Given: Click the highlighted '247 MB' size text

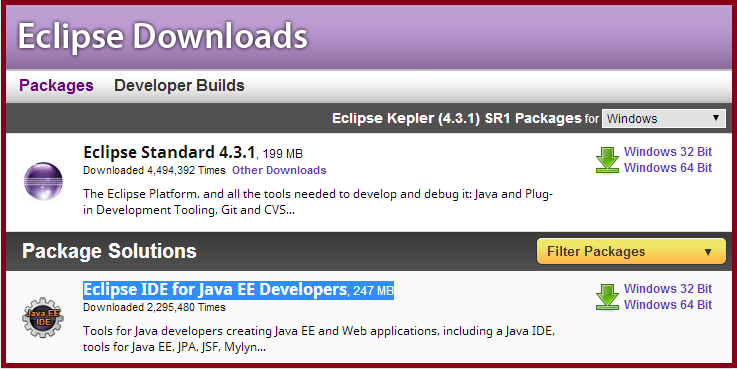Looking at the screenshot, I should 373,291.
